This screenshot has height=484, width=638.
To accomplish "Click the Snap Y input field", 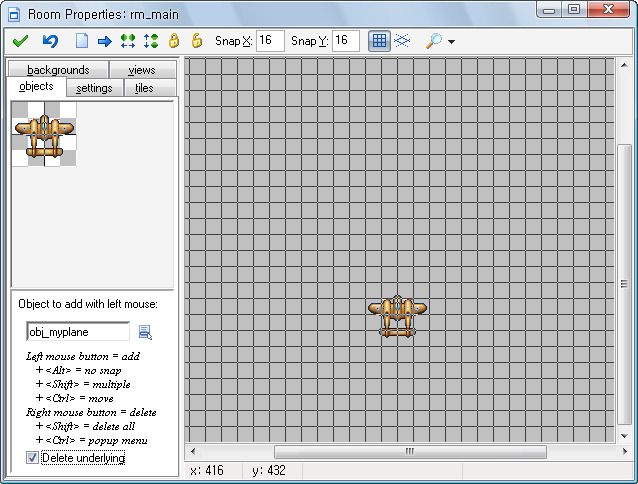I will pos(346,41).
